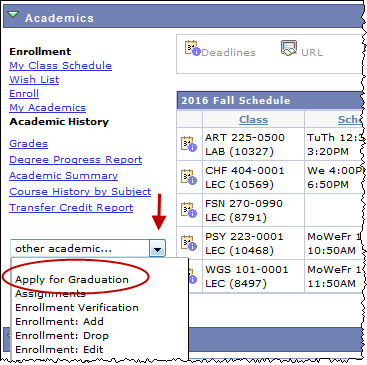Choose Enrollment: Edit option
The width and height of the screenshot is (367, 365).
tap(59, 349)
